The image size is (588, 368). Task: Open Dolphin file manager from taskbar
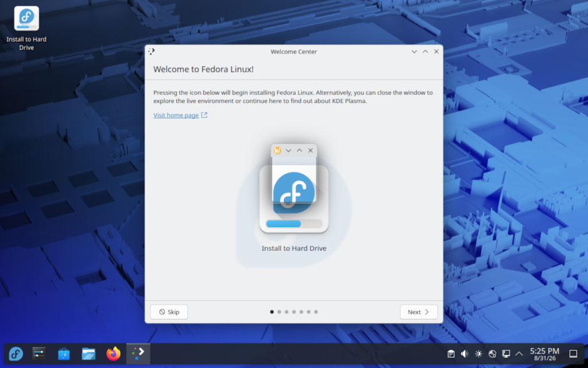pyautogui.click(x=88, y=354)
